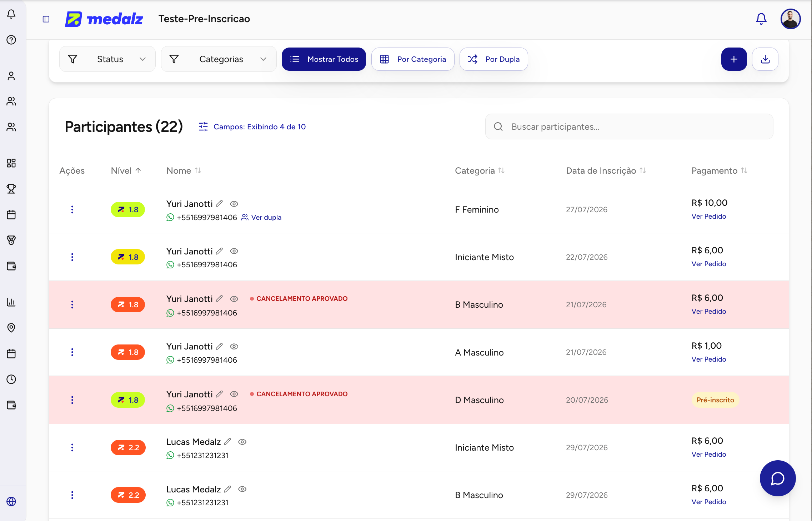Open the Status filter dropdown
Viewport: 812px width, 521px height.
pos(107,59)
